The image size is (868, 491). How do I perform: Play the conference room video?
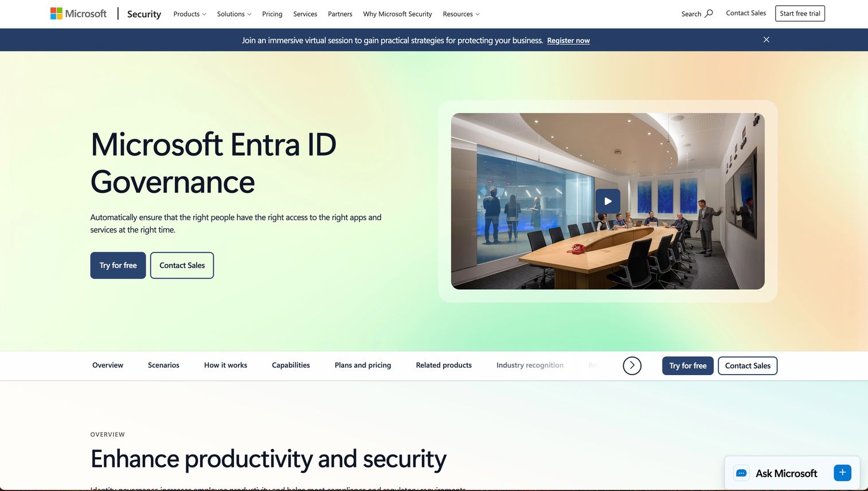click(608, 201)
